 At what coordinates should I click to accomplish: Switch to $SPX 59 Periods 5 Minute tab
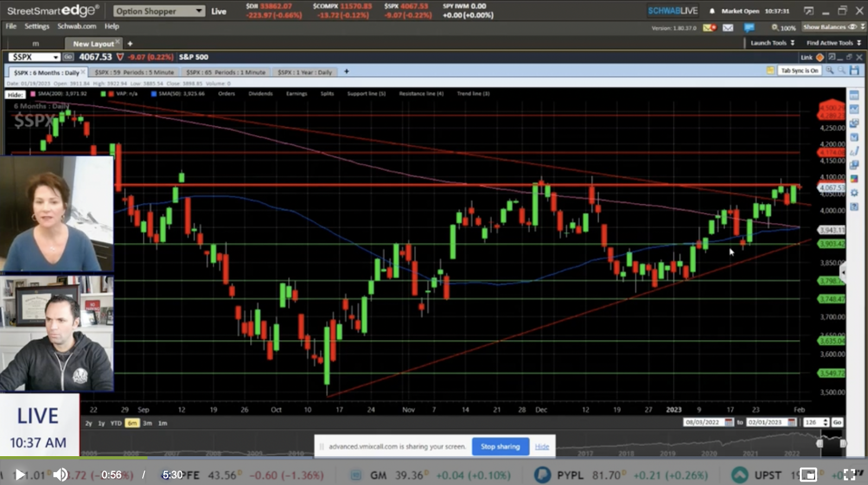(135, 72)
